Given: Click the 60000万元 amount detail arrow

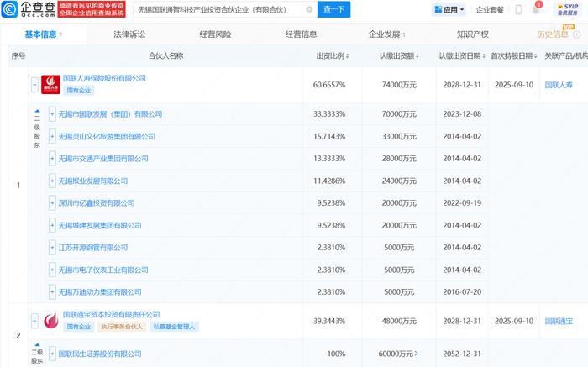Looking at the screenshot, I should coord(417,354).
